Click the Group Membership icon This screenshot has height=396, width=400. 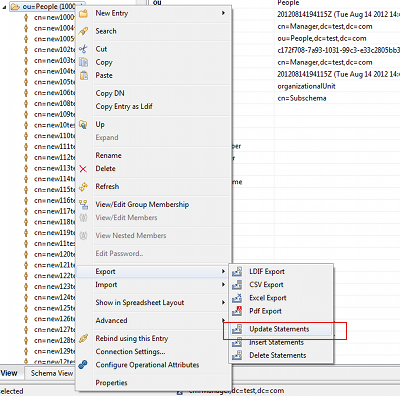tap(83, 204)
